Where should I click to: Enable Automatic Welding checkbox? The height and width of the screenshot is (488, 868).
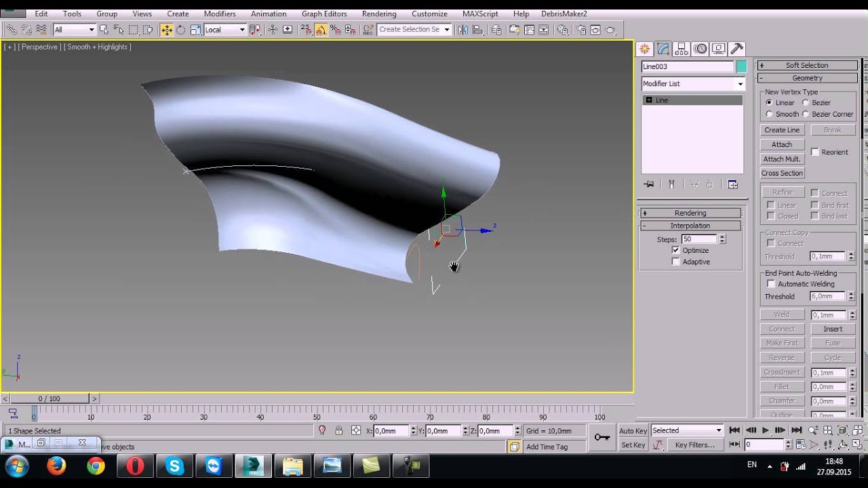click(770, 284)
